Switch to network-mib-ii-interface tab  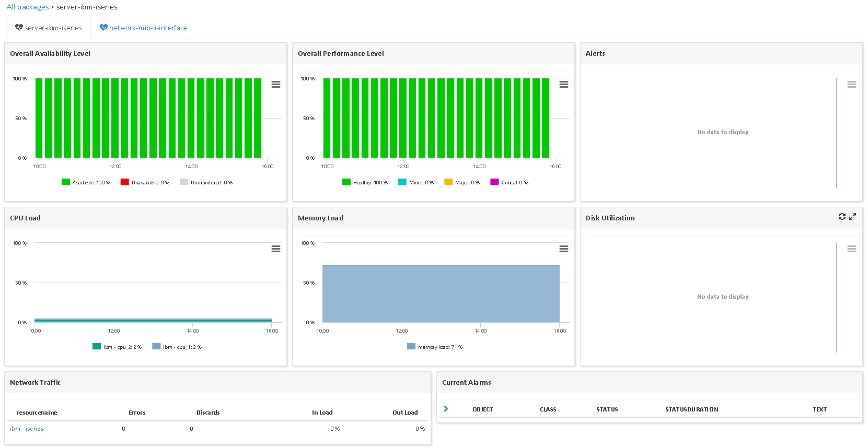point(143,28)
